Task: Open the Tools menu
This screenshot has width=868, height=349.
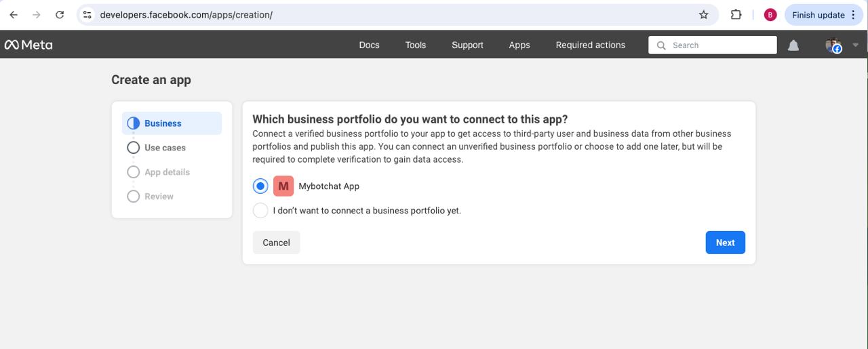Action: click(x=416, y=45)
